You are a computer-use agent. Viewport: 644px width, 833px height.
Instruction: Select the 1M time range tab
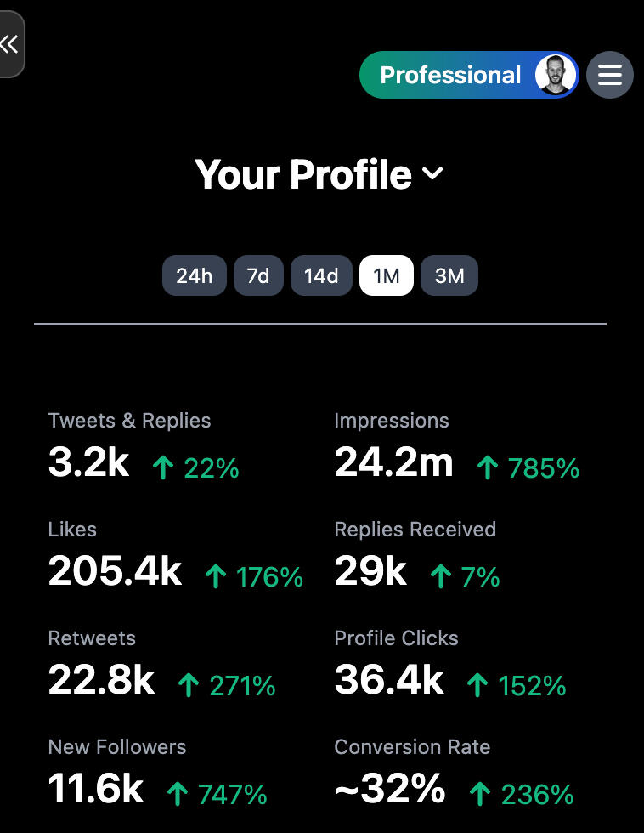(387, 276)
